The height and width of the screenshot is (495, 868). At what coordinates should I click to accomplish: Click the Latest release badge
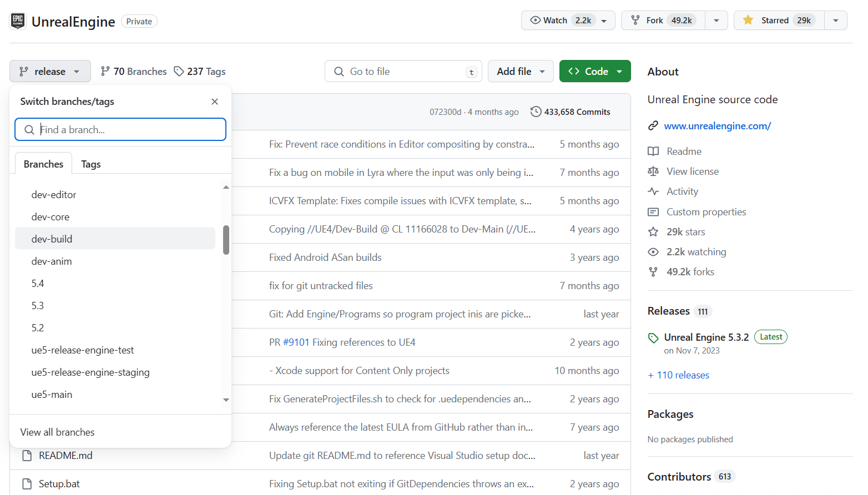click(x=771, y=337)
